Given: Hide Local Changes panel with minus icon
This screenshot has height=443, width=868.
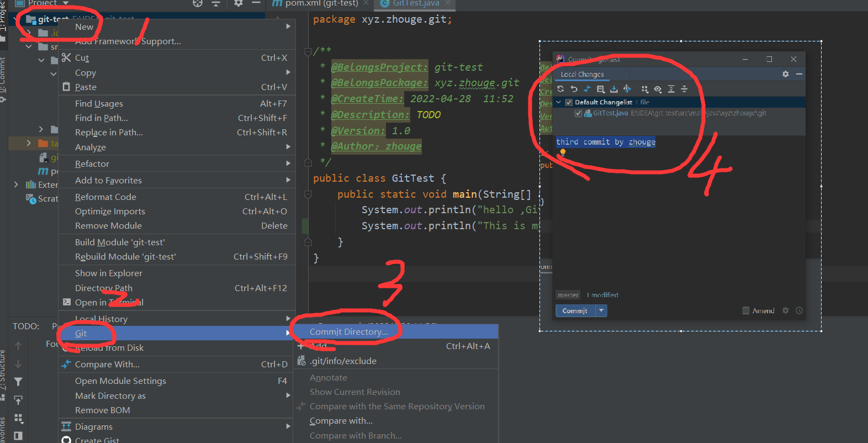Looking at the screenshot, I should pyautogui.click(x=799, y=74).
